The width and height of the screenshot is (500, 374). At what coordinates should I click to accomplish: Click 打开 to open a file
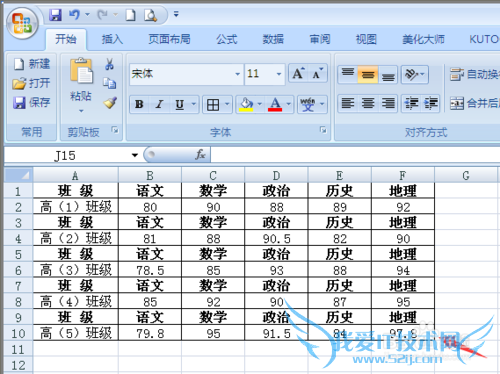(x=31, y=83)
